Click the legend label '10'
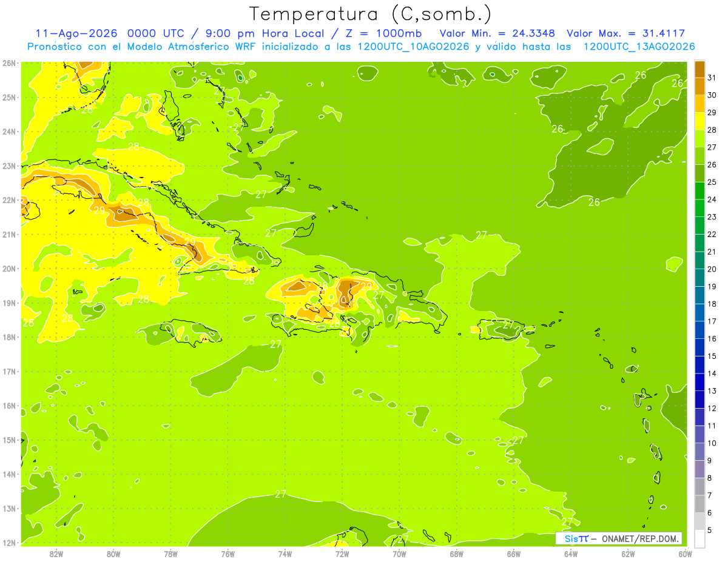The image size is (728, 562). [712, 443]
